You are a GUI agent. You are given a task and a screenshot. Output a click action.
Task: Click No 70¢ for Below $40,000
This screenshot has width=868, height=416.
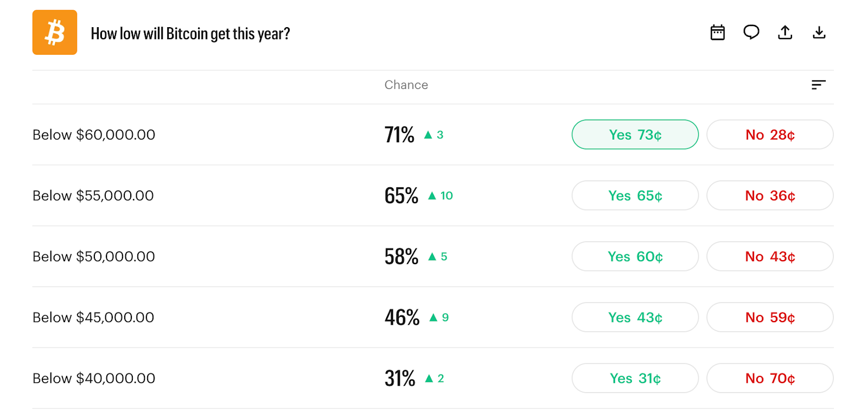(x=770, y=378)
